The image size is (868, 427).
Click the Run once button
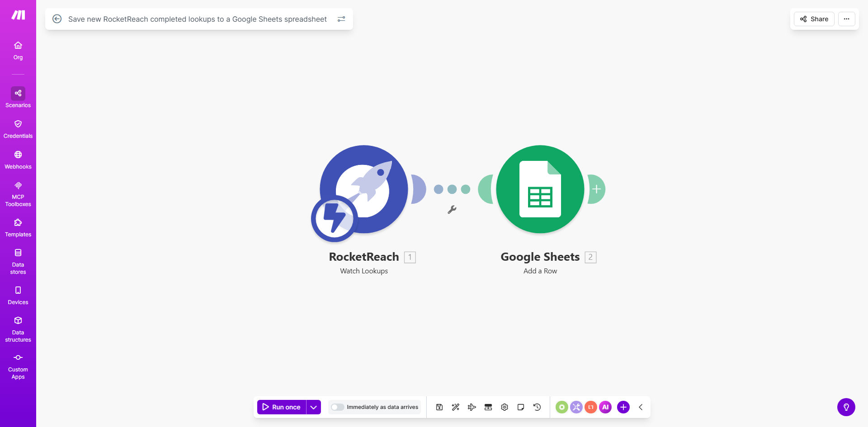coord(282,407)
